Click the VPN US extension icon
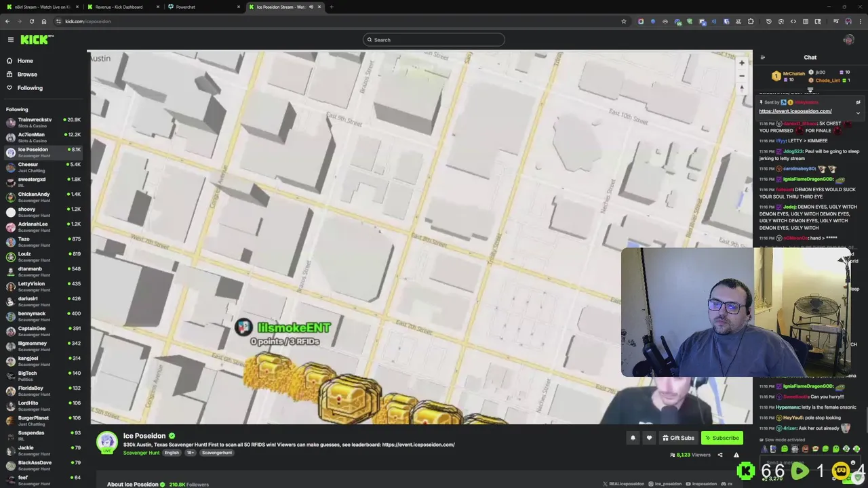868x488 pixels. tap(677, 21)
